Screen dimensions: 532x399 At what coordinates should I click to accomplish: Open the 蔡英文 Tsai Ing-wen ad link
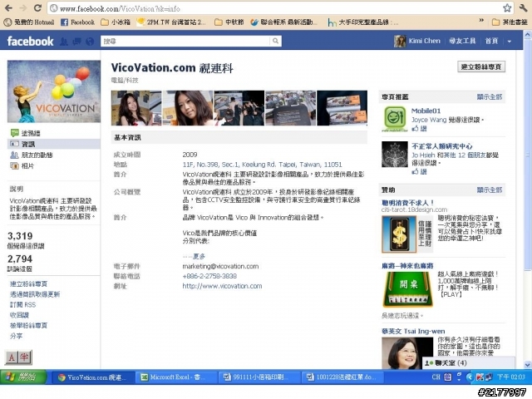point(413,331)
